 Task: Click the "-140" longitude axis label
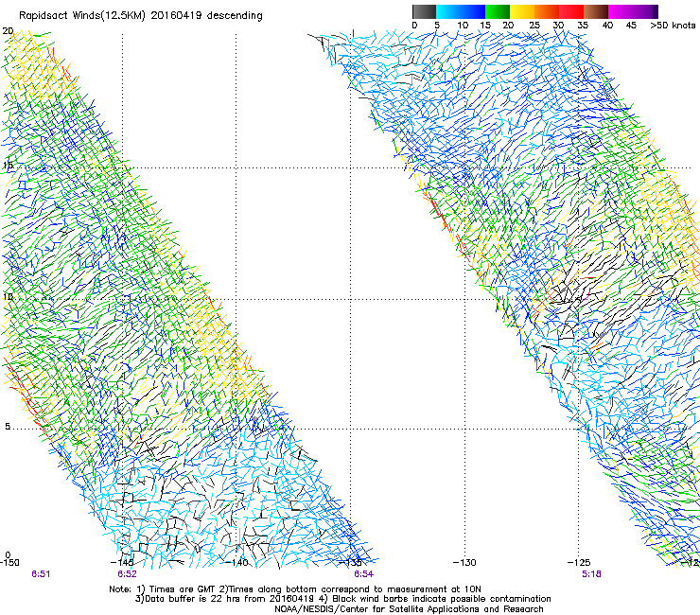[x=236, y=563]
